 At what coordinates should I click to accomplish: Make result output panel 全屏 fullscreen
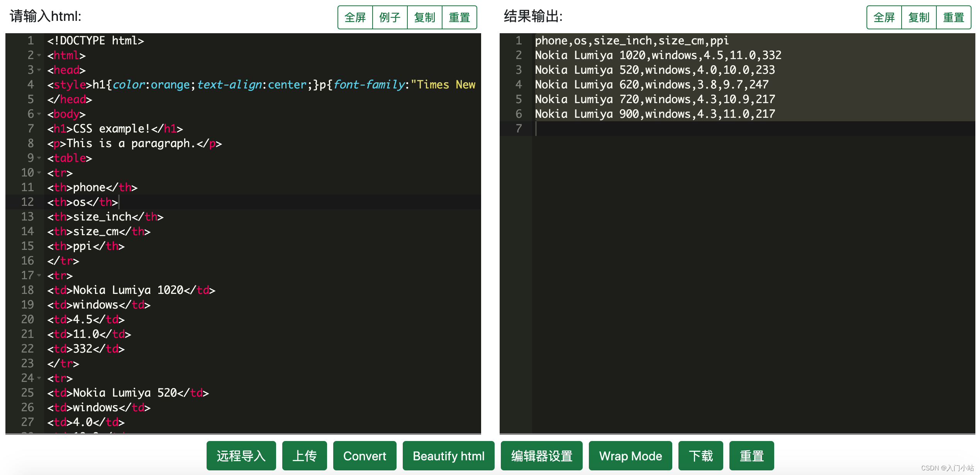(x=884, y=17)
